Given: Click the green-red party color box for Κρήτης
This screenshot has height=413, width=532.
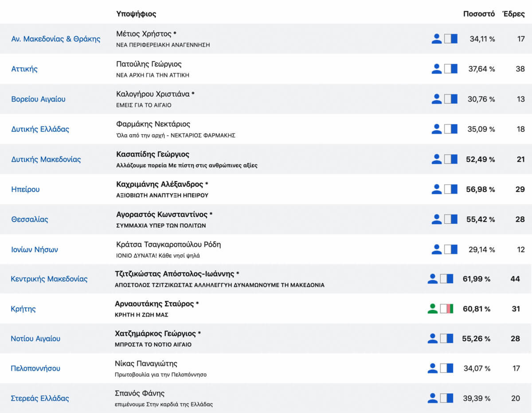Looking at the screenshot, I should pos(447,309).
